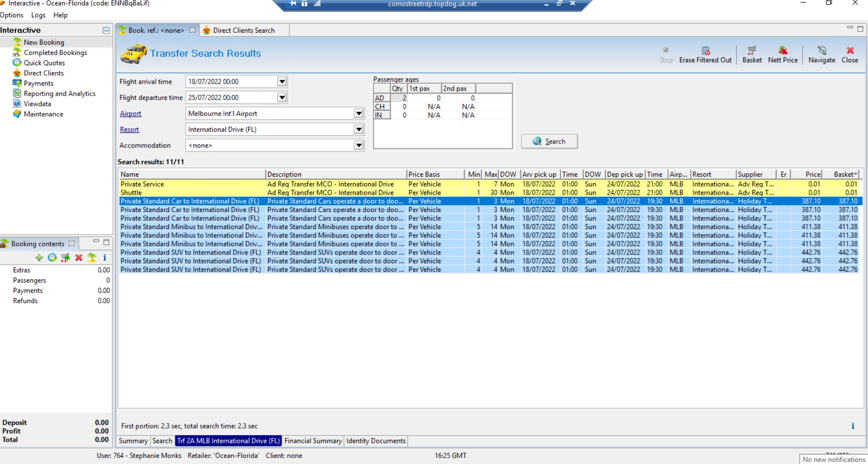Click the red X icon in Booking contents toolbar

(79, 258)
